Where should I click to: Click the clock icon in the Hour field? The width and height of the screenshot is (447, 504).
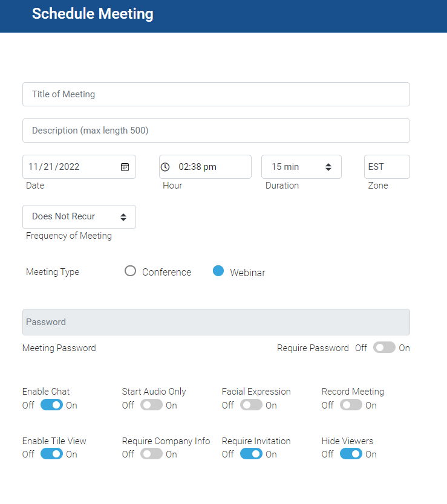(165, 166)
